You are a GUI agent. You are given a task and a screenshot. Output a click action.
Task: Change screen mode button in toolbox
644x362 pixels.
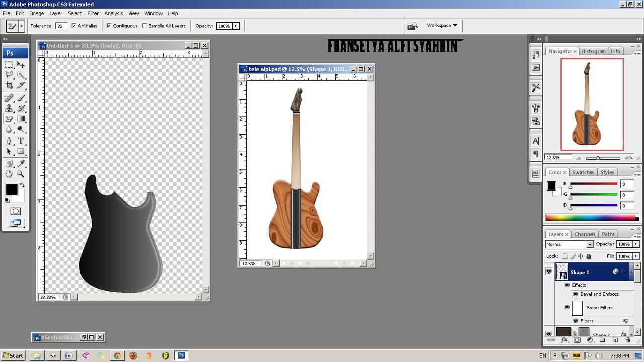tap(16, 223)
